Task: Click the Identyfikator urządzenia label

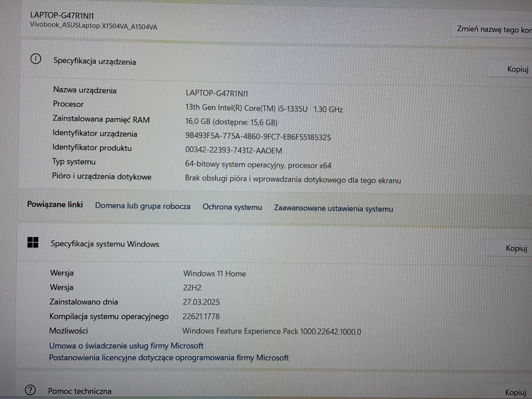Action: pos(95,134)
